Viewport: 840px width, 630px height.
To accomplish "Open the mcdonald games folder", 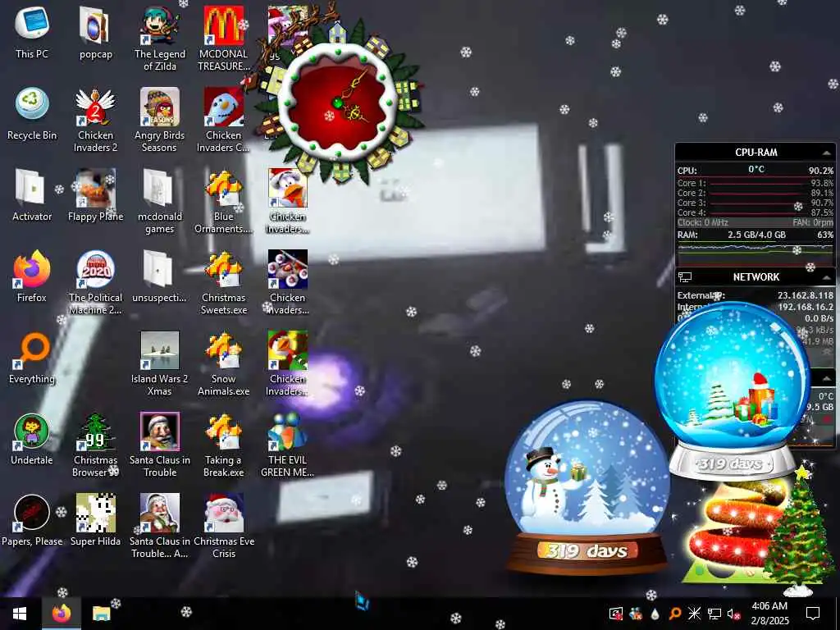I will tap(160, 201).
